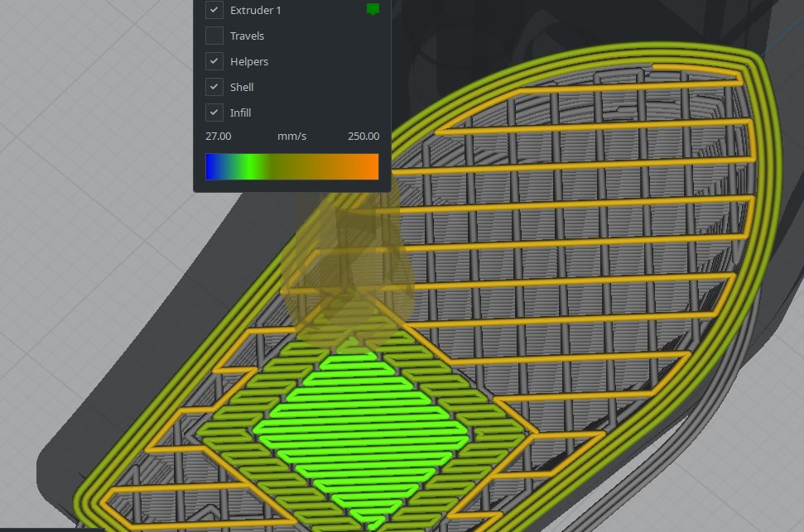This screenshot has width=804, height=532.
Task: Click the mm/s unit label
Action: pos(291,137)
